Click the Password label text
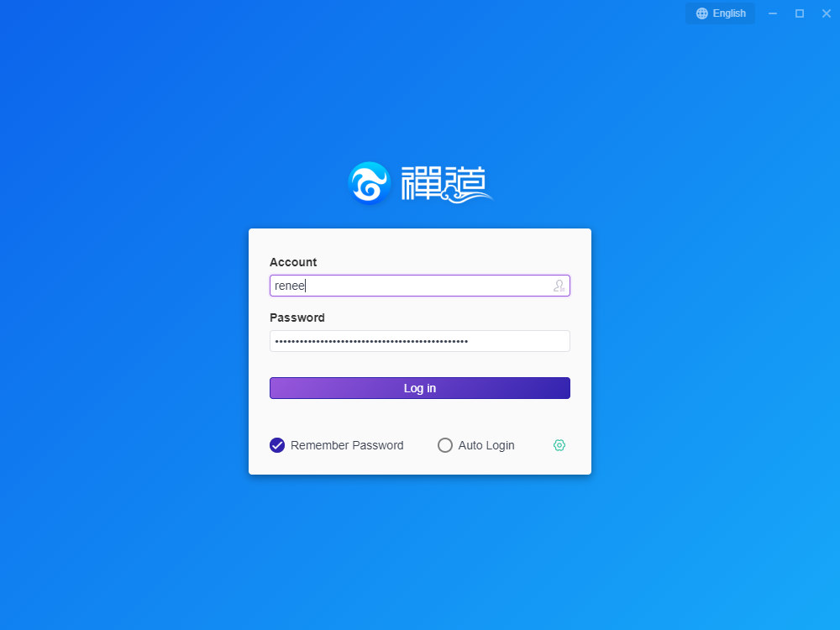 [x=297, y=318]
